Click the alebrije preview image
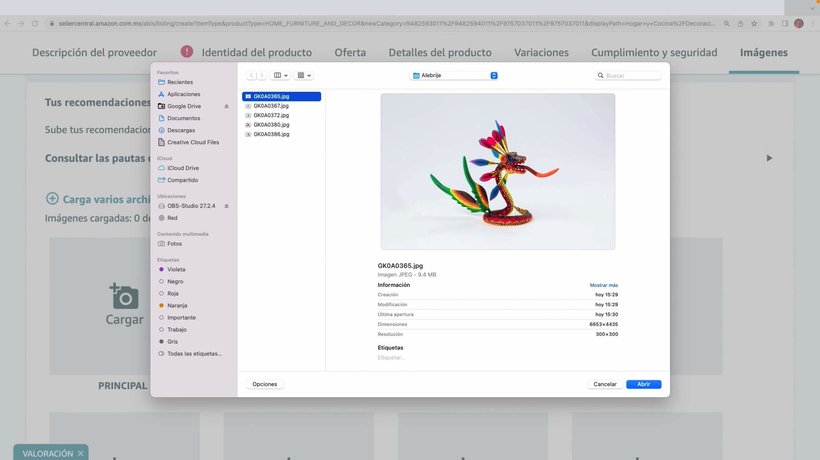 [x=497, y=171]
